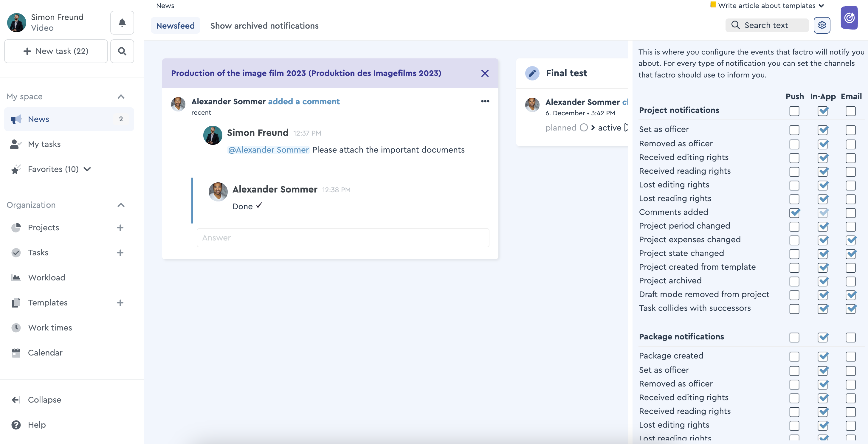Collapse the My space section
868x444 pixels.
[x=121, y=97]
